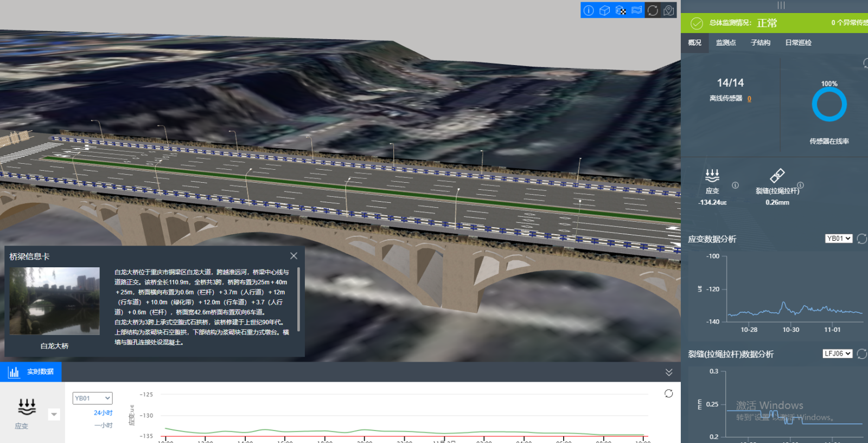
Task: Toggle the bridge info card icon
Action: click(589, 10)
